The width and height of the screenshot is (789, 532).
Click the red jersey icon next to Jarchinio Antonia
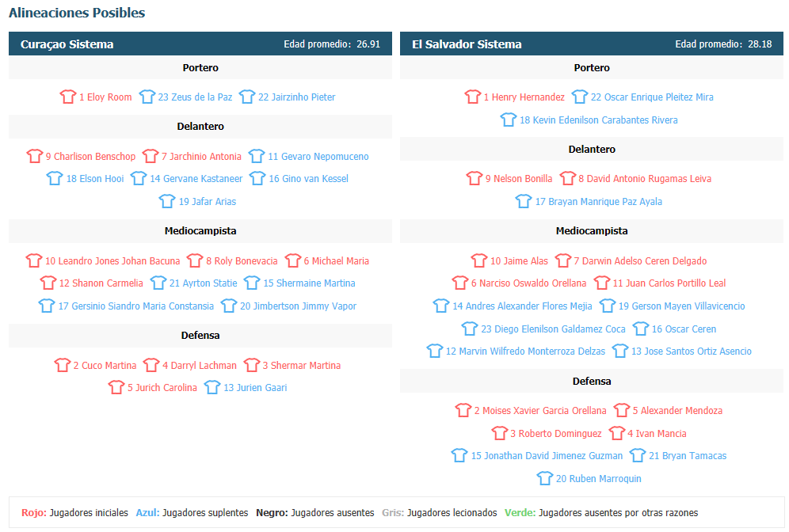(151, 156)
